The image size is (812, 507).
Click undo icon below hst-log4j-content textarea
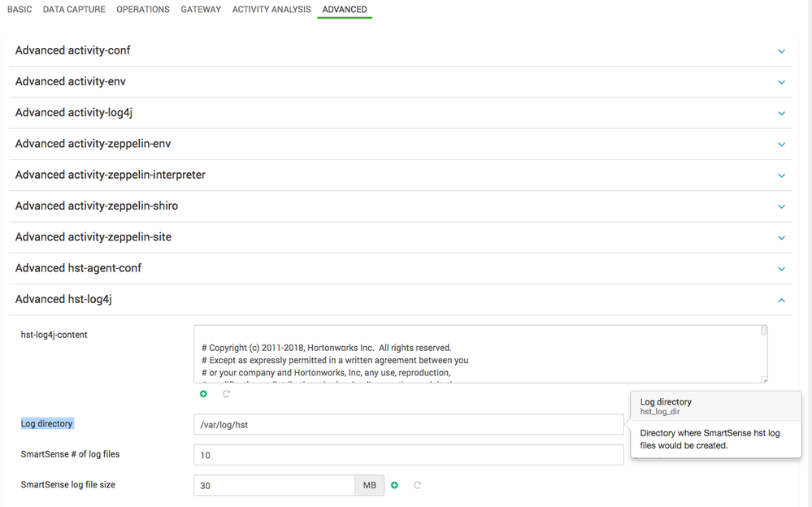[226, 394]
